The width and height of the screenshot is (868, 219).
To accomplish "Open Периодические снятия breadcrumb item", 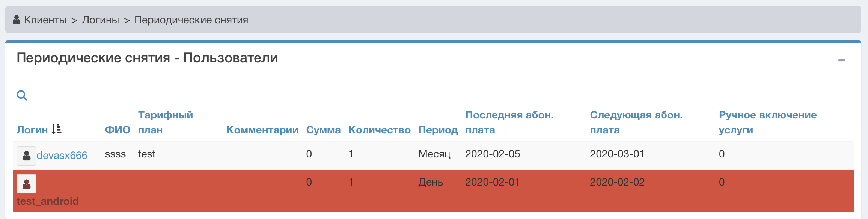I will coord(191,19).
